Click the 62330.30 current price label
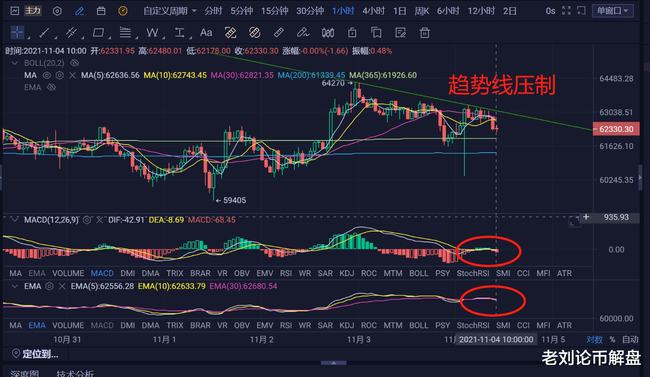 (616, 129)
